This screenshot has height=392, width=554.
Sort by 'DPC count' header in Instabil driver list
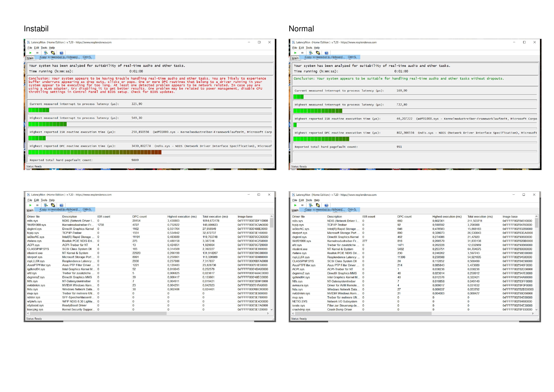[x=139, y=216]
